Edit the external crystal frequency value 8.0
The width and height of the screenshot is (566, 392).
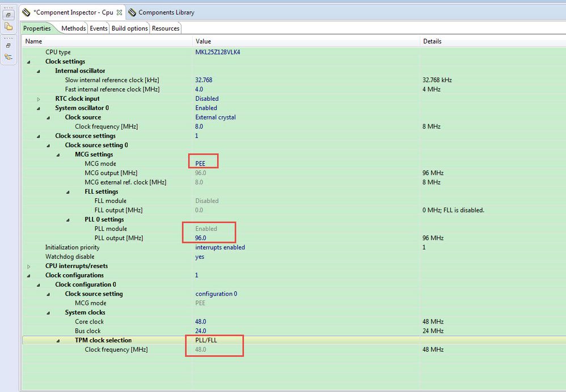pyautogui.click(x=199, y=126)
